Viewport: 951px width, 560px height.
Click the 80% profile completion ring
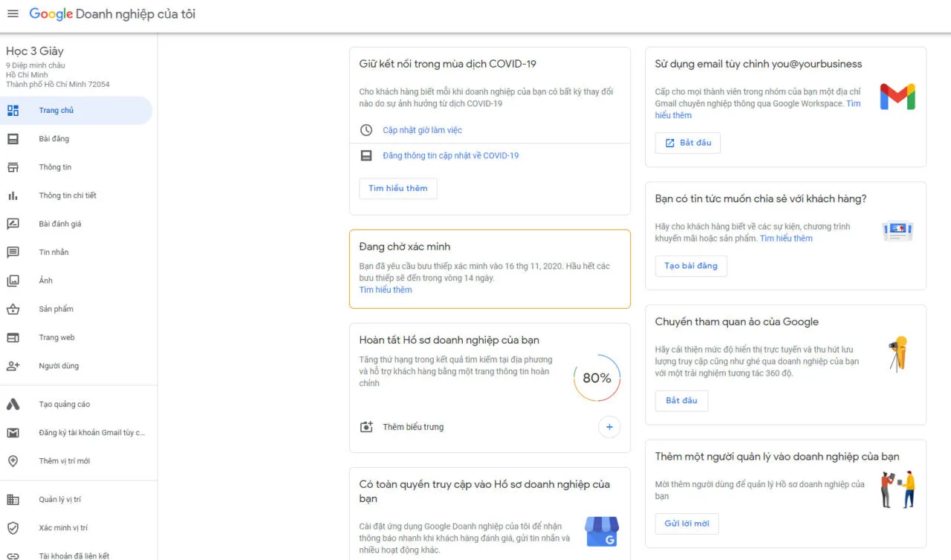(597, 378)
